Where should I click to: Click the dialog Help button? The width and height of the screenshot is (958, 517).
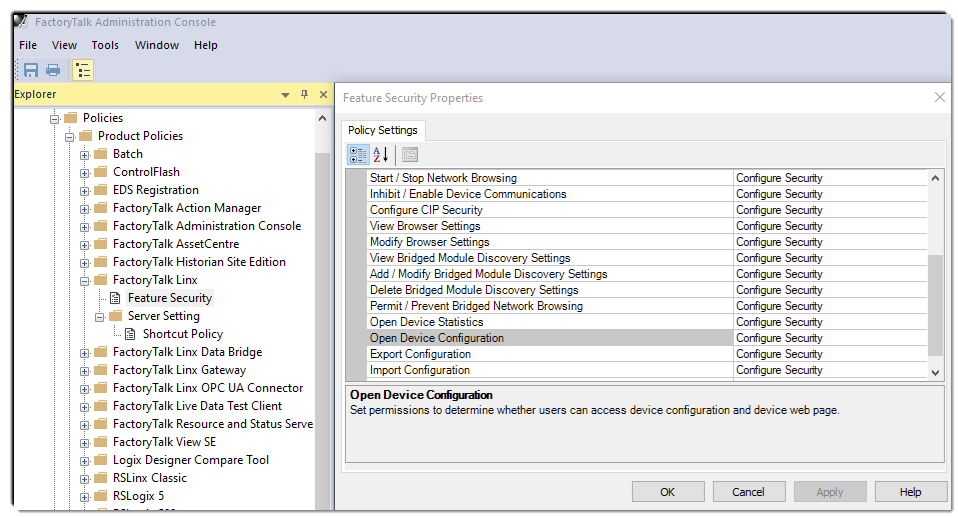[910, 492]
